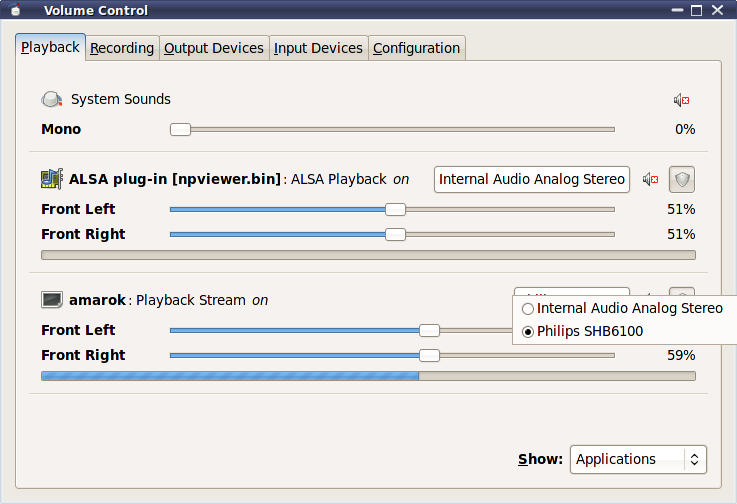Open the ALSA plug-in output device dropdown

[x=531, y=179]
